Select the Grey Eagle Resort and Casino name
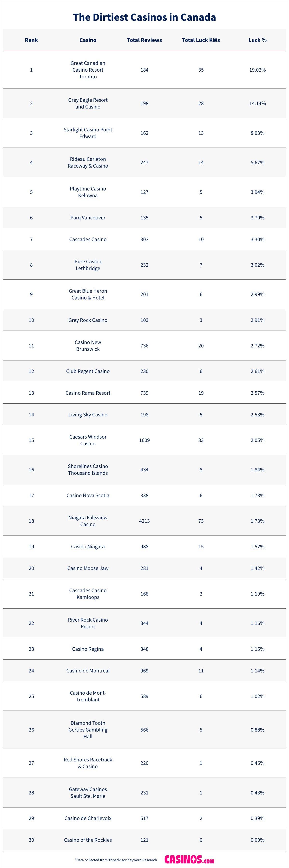The width and height of the screenshot is (289, 868). [x=88, y=103]
